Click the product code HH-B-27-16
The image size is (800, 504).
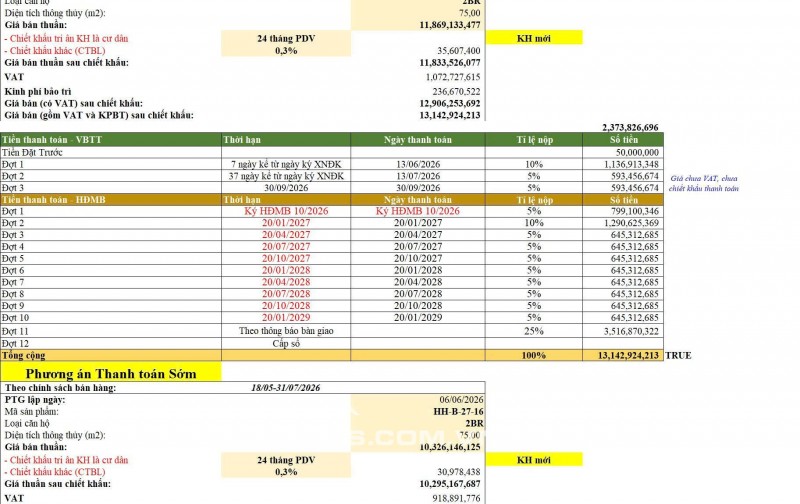pos(458,412)
